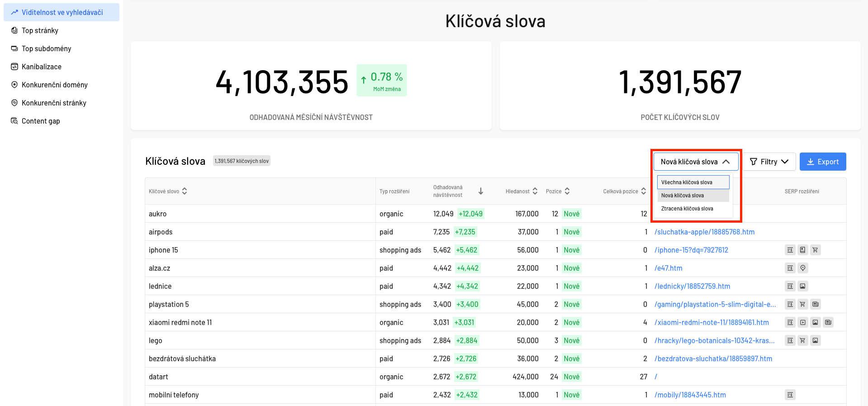Click the video SERP icon for xiaomi redmi note 11
Image resolution: width=868 pixels, height=406 pixels.
(802, 322)
